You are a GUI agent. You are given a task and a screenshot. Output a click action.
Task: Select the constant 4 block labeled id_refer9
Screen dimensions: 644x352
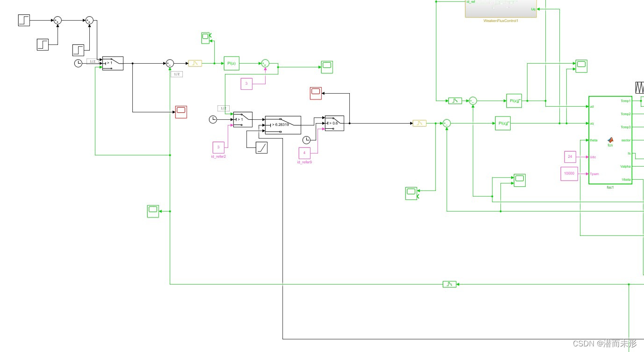coord(304,153)
